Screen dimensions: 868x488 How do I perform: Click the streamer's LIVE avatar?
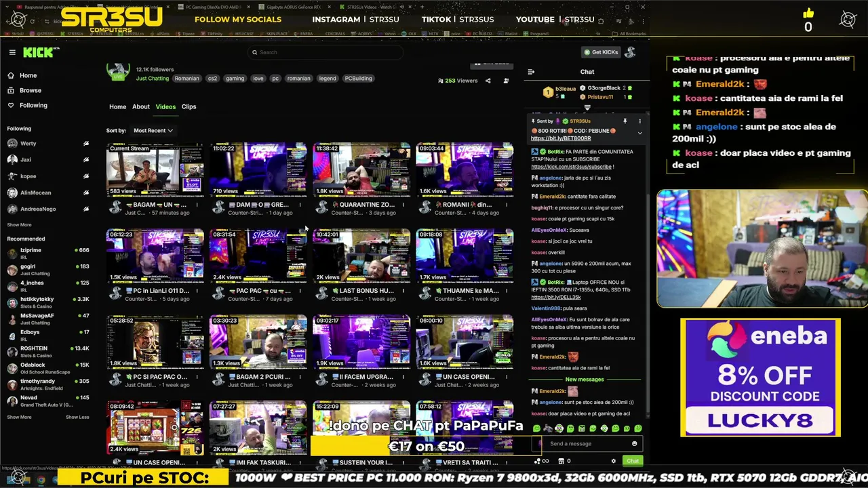coord(118,71)
